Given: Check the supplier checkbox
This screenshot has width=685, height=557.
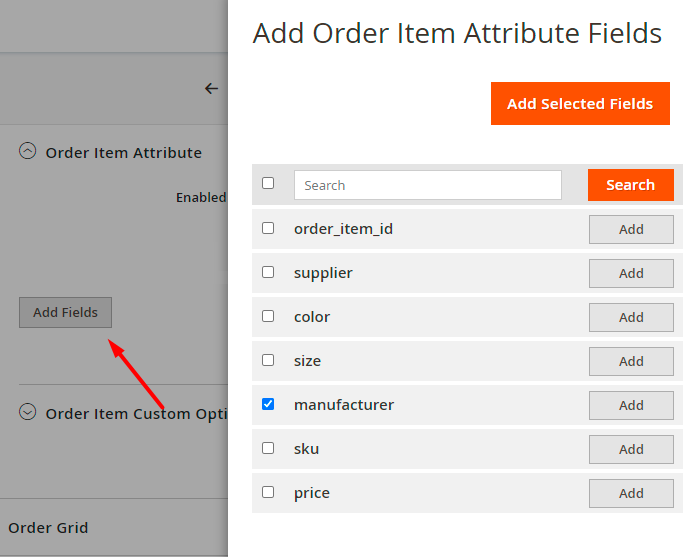Looking at the screenshot, I should point(268,272).
